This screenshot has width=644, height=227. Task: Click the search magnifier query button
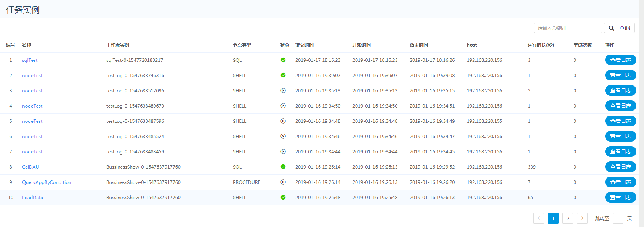(619, 28)
